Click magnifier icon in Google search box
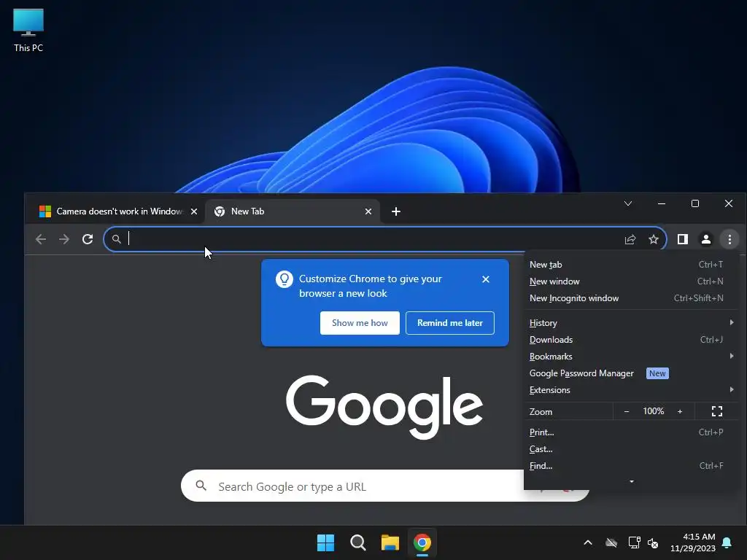Viewport: 747px width, 560px height. [x=201, y=486]
